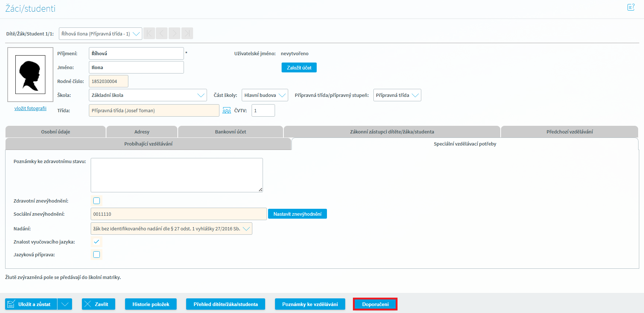
Task: Jump to the last student record arrow
Action: tap(187, 34)
